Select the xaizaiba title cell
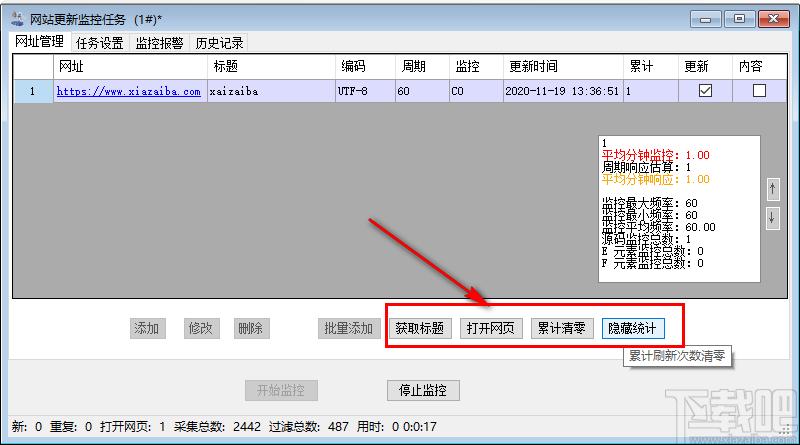Image resolution: width=800 pixels, height=445 pixels. [271, 91]
